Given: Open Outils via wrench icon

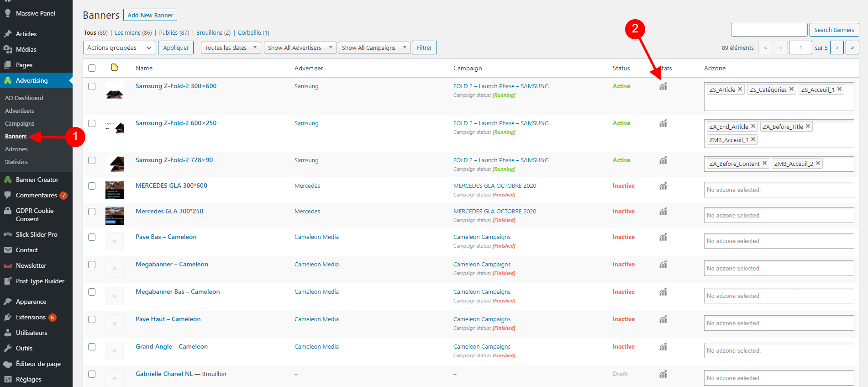Looking at the screenshot, I should point(8,348).
